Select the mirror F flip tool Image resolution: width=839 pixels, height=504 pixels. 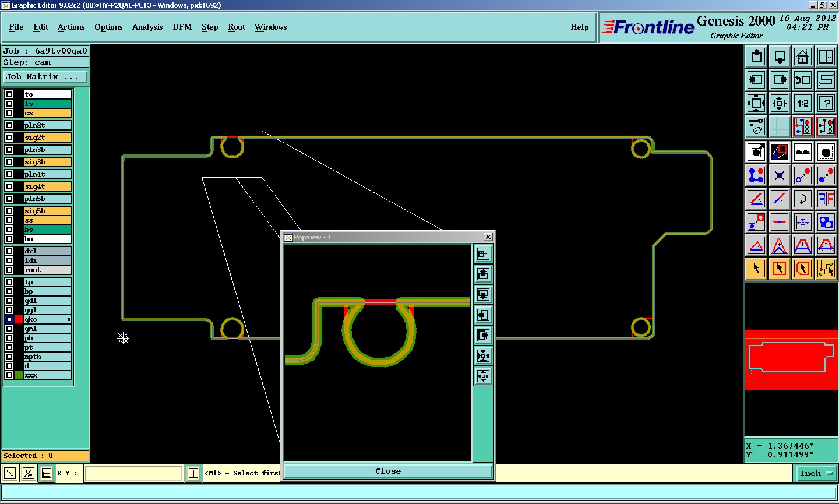tap(826, 199)
